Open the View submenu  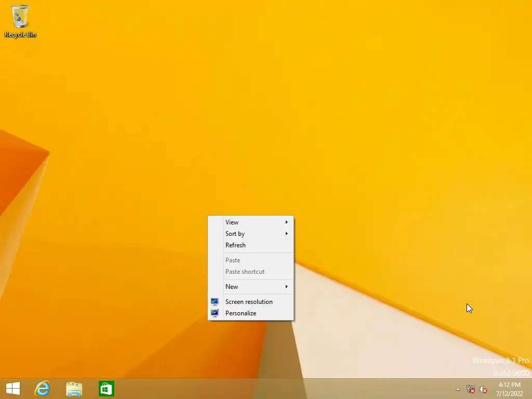(251, 222)
